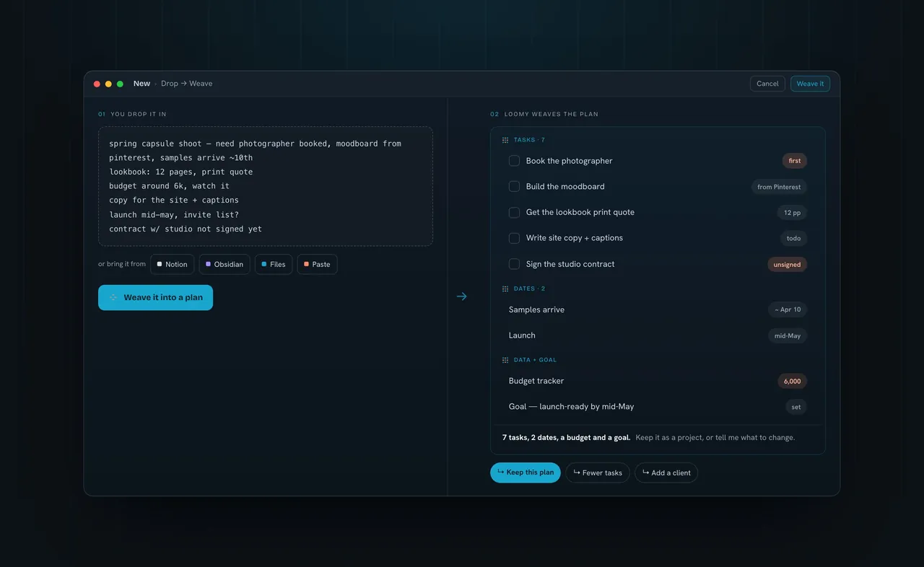Click the todo tag
The image size is (924, 567).
coord(793,238)
